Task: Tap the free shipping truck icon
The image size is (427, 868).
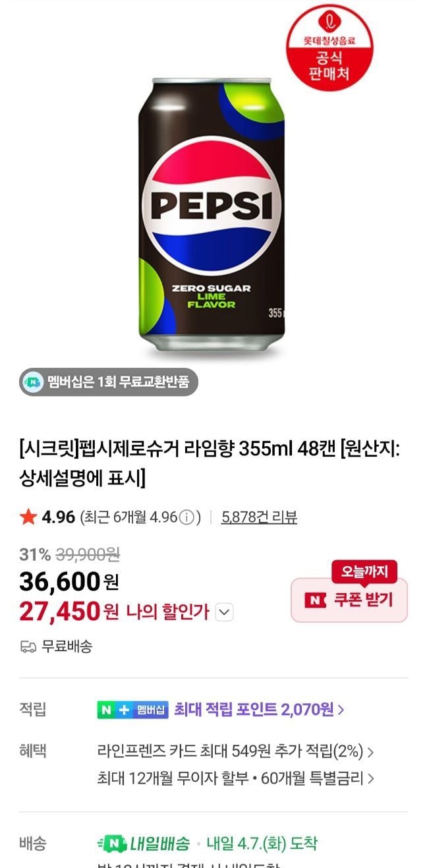Action: pyautogui.click(x=28, y=647)
